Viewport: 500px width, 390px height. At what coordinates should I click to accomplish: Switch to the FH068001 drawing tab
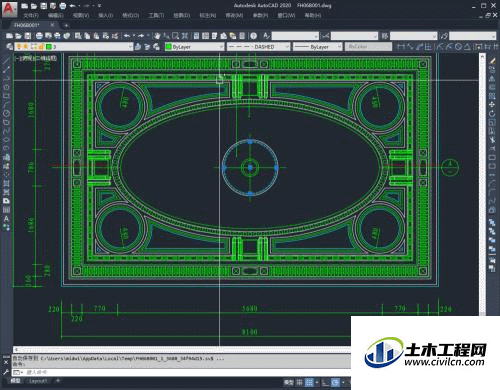[x=27, y=25]
